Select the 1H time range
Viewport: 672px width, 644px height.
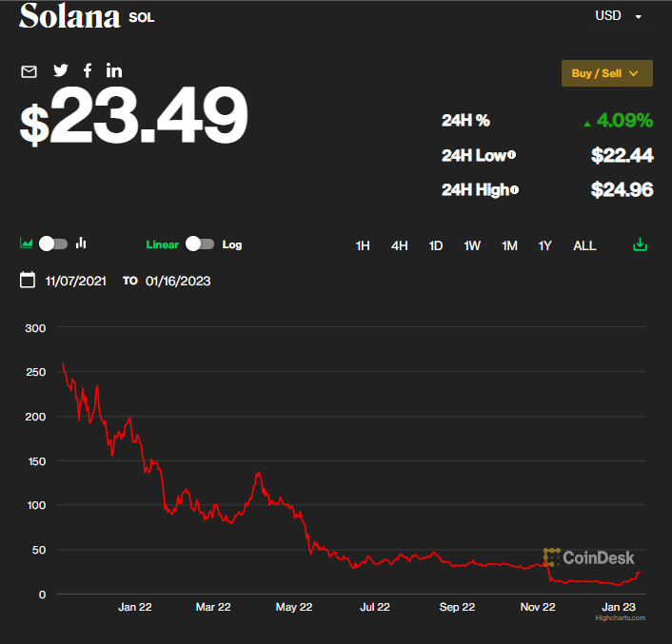click(363, 245)
